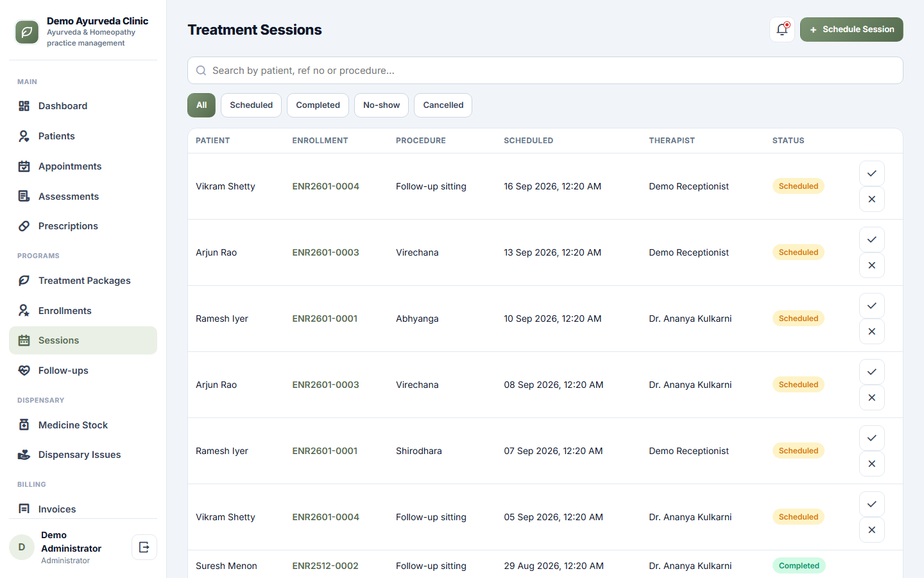Mark Ramesh Iyer Shirodhara session complete
The width and height of the screenshot is (924, 578).
(x=872, y=438)
